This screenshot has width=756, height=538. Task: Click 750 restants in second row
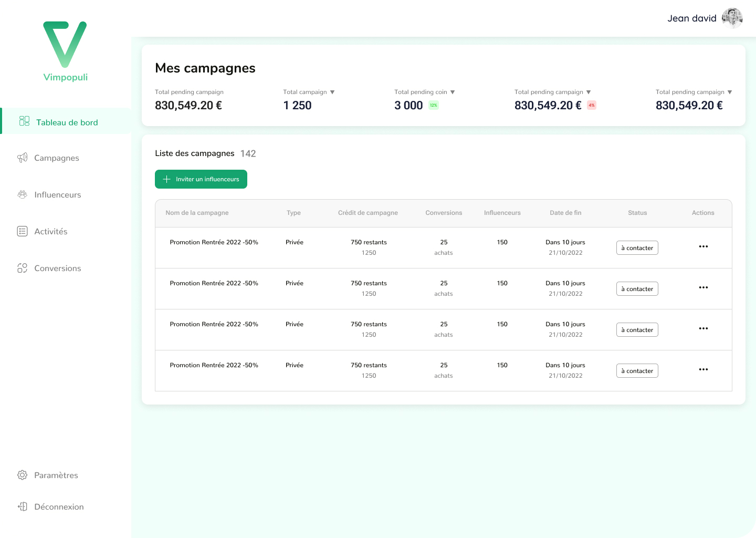coord(369,283)
